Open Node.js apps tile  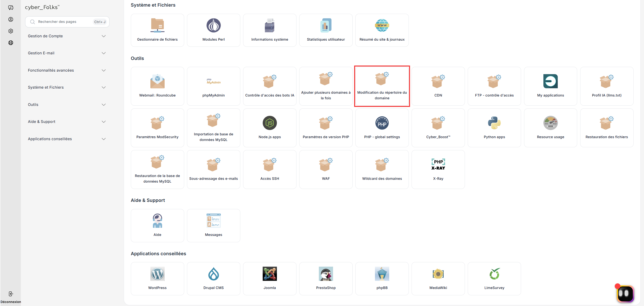pyautogui.click(x=270, y=128)
